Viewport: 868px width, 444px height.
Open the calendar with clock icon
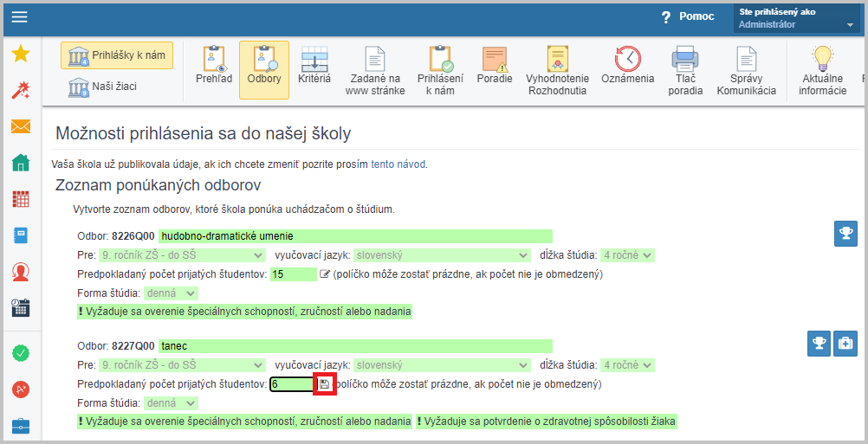click(x=21, y=308)
